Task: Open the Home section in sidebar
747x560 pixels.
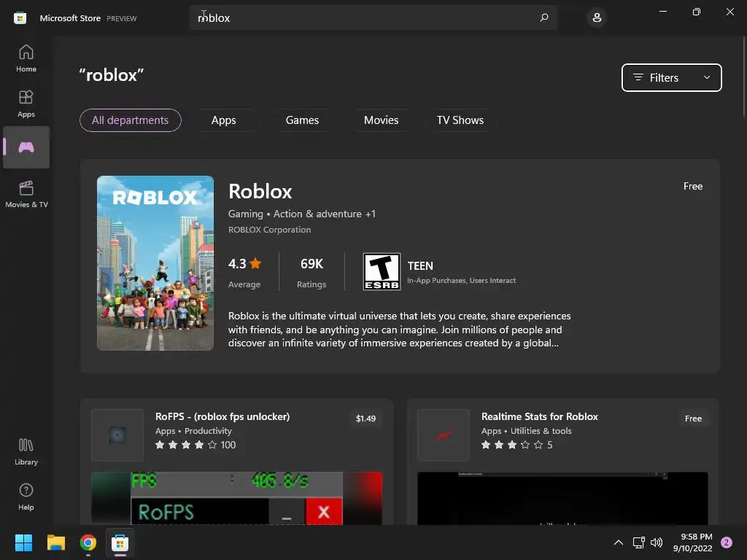Action: (26, 58)
